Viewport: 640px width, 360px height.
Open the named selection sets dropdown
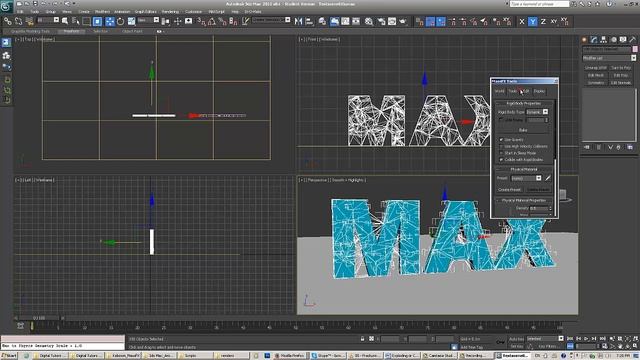pos(271,20)
